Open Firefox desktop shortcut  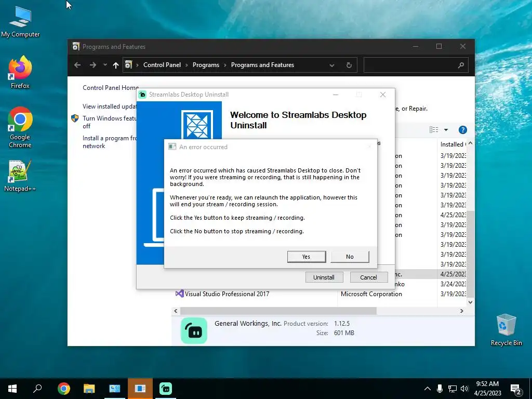pos(20,73)
